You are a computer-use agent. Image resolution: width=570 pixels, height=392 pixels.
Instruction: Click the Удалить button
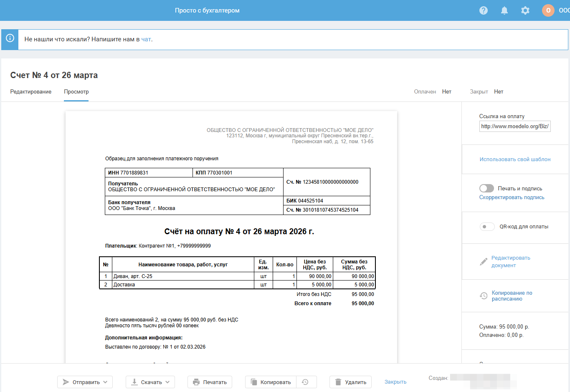point(350,382)
